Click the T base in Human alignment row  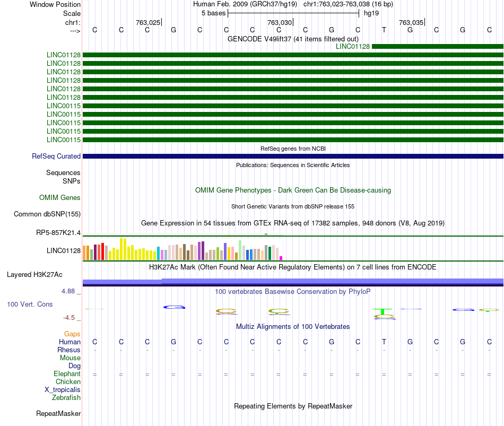384,342
